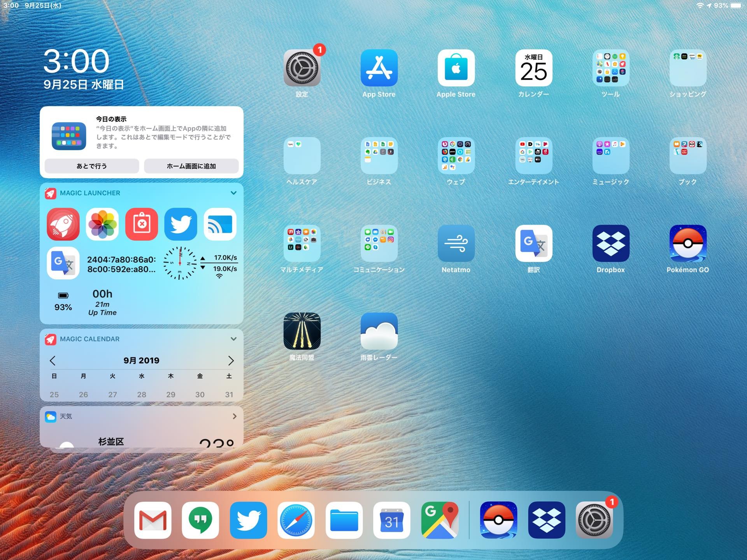Open Google Maps in the dock
The height and width of the screenshot is (560, 747).
coord(440,520)
